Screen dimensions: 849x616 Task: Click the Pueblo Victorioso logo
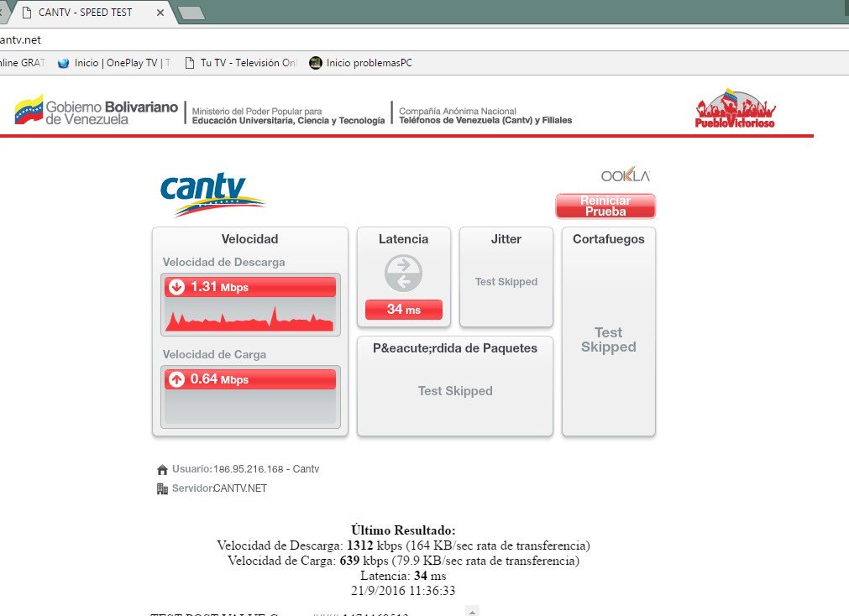point(735,109)
